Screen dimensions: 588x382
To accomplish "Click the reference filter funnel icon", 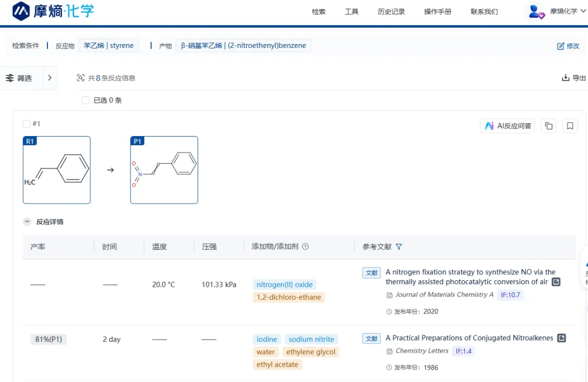I will point(399,247).
